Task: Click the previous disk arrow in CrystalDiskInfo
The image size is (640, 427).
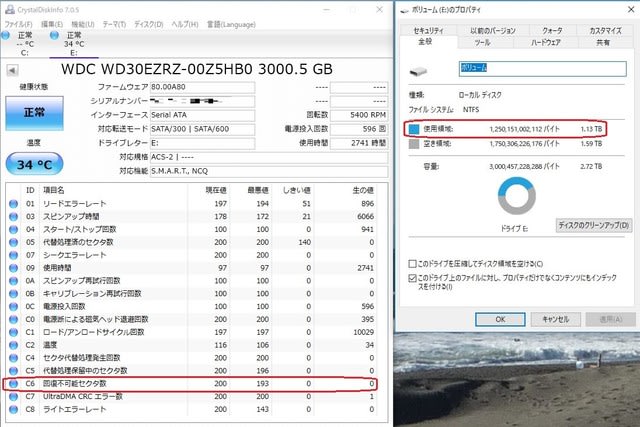Action: [x=12, y=71]
